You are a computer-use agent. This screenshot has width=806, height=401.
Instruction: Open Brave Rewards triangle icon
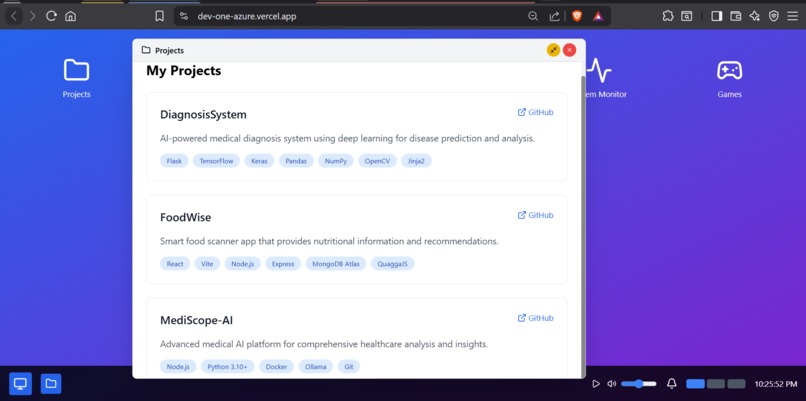[598, 16]
